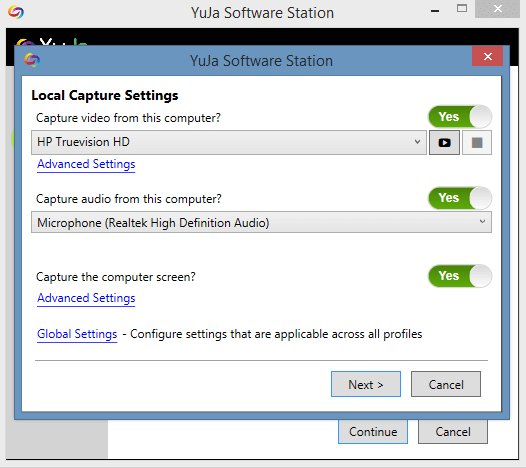
Task: Toggle the Capture audio from this computer switch
Action: tap(460, 198)
